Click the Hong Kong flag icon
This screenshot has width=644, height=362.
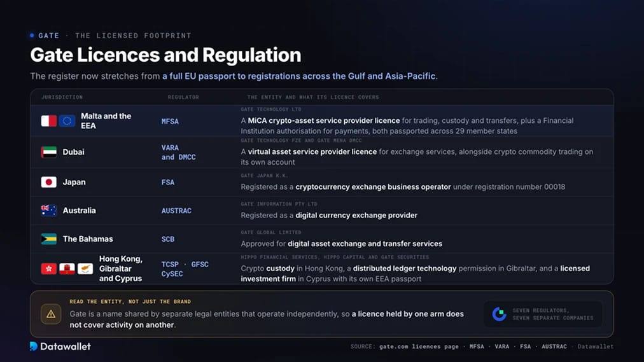point(49,269)
